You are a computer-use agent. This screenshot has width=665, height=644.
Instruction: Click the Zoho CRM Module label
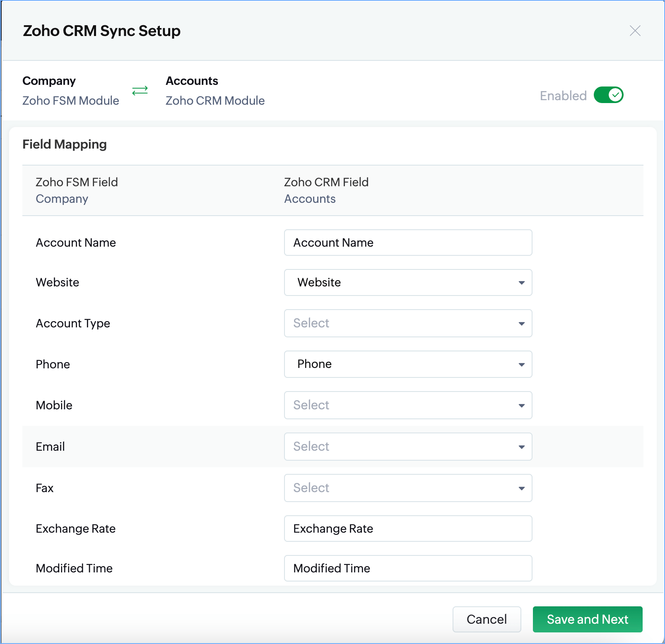(x=215, y=101)
